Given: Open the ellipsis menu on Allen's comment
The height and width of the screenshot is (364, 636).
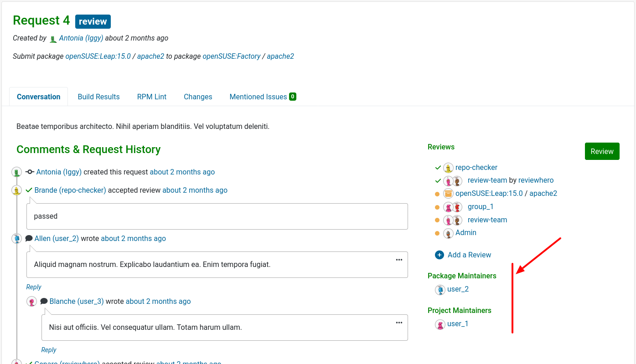Looking at the screenshot, I should (x=399, y=259).
